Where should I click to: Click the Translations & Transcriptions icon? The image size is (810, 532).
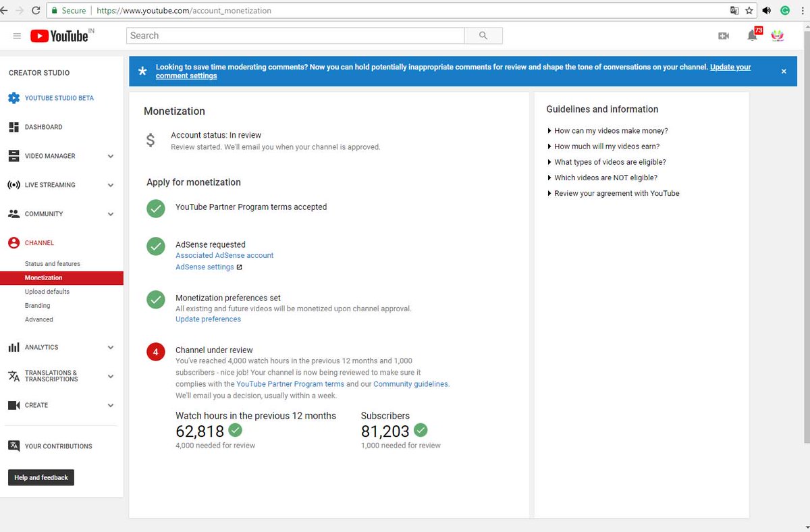tap(13, 376)
